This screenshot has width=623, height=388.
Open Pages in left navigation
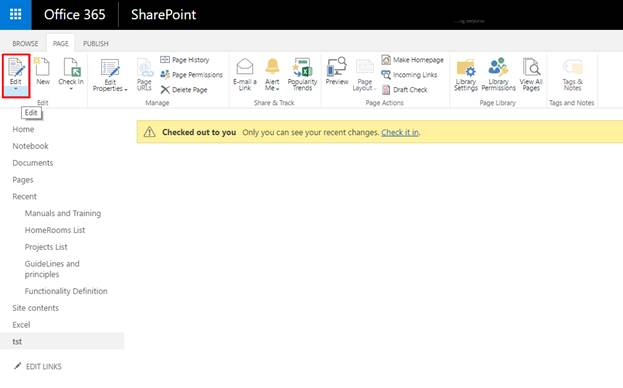(23, 180)
